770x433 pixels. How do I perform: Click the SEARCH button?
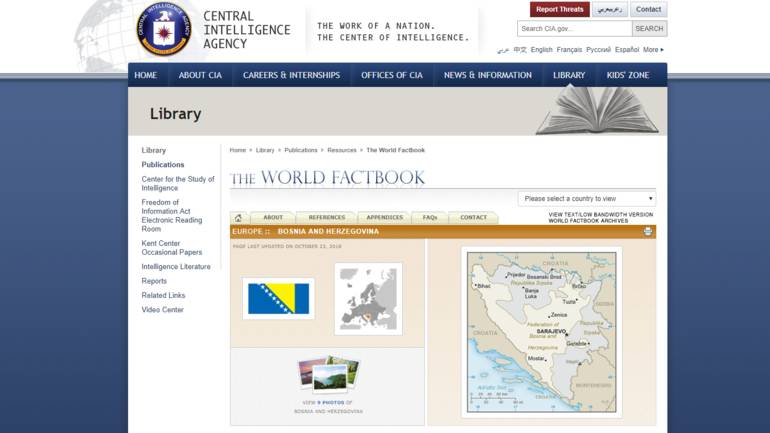649,29
